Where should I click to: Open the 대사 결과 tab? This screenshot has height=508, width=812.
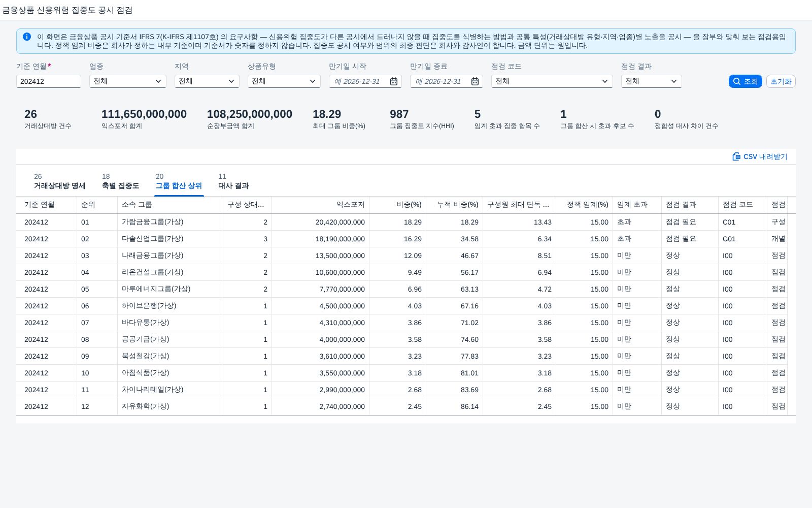tap(233, 182)
